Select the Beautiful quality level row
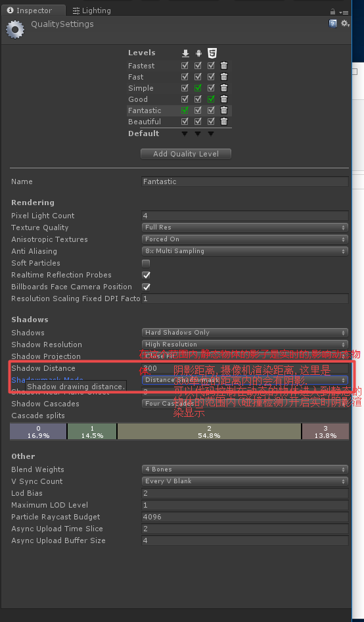364x622 pixels. tap(179, 122)
